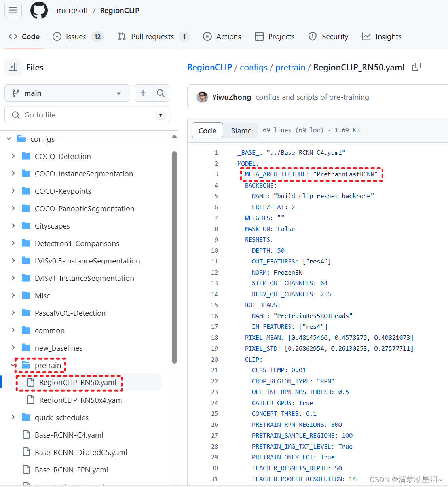The height and width of the screenshot is (487, 448).
Task: Open RegionCLIP breadcrumb root link
Action: (209, 67)
